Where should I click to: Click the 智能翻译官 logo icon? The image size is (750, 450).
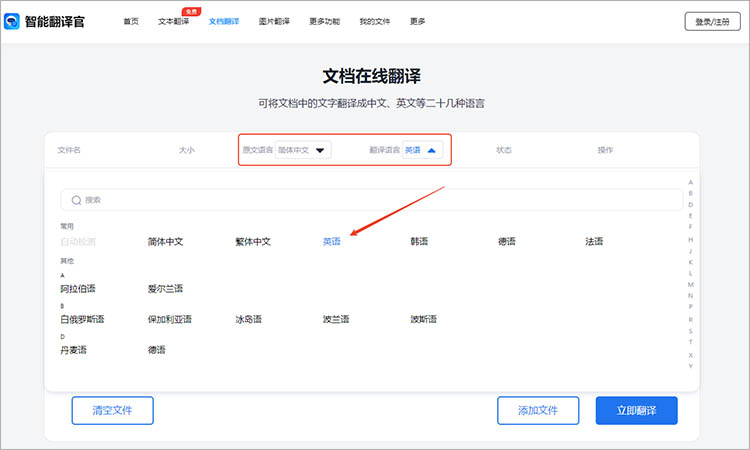11,22
